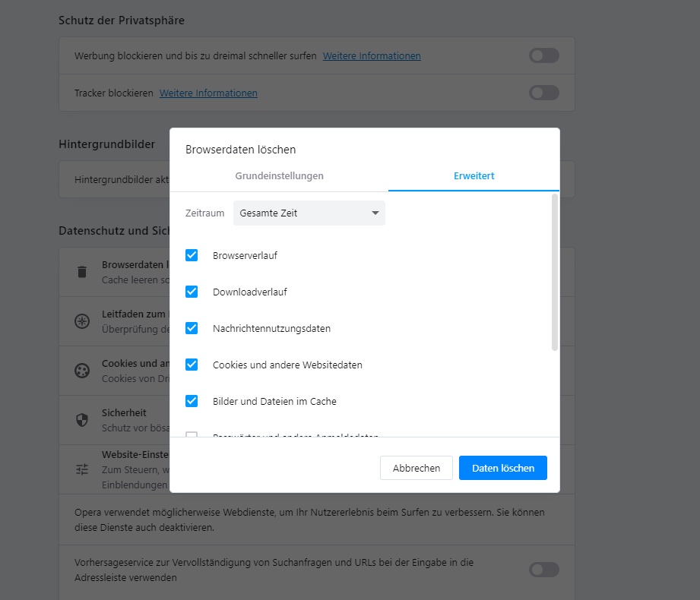Screen dimensions: 700x600
Task: Open Weitere Informationen link for ad blocking
Action: (372, 56)
